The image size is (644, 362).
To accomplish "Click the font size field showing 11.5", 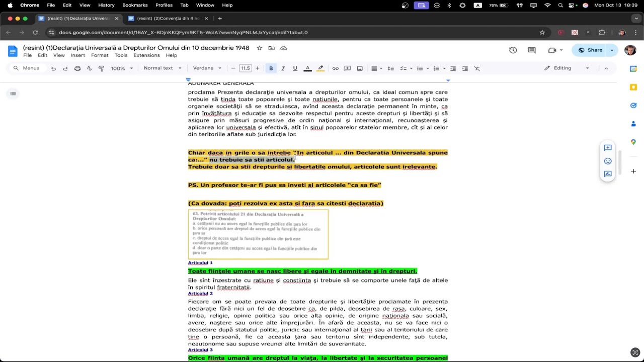I will pyautogui.click(x=245, y=68).
